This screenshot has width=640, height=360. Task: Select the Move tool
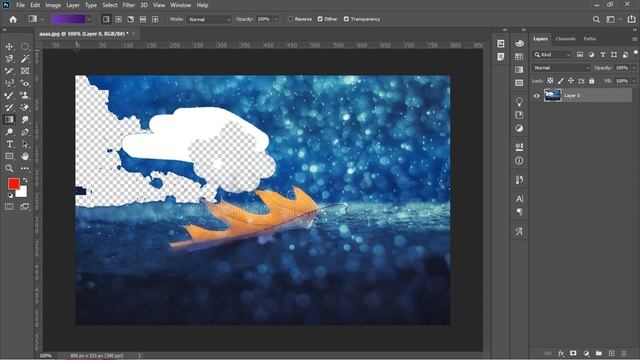9,47
